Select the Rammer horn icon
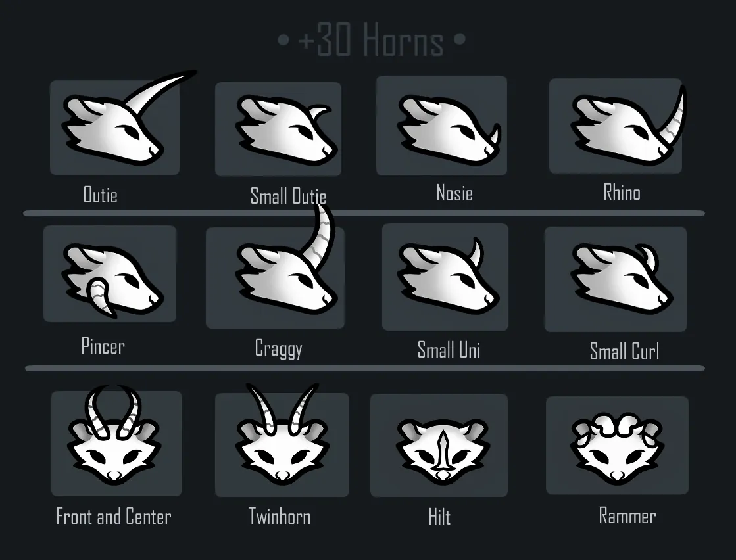The height and width of the screenshot is (560, 736). (x=617, y=446)
